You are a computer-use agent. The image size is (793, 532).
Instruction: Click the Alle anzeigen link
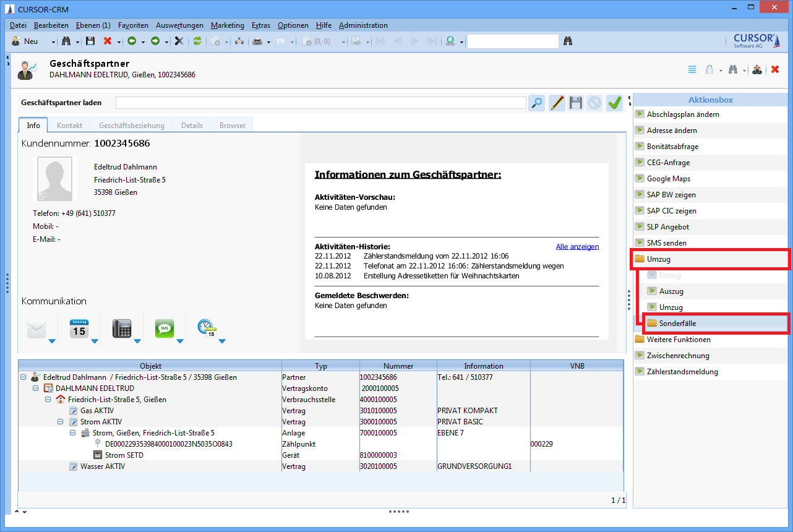(x=577, y=246)
